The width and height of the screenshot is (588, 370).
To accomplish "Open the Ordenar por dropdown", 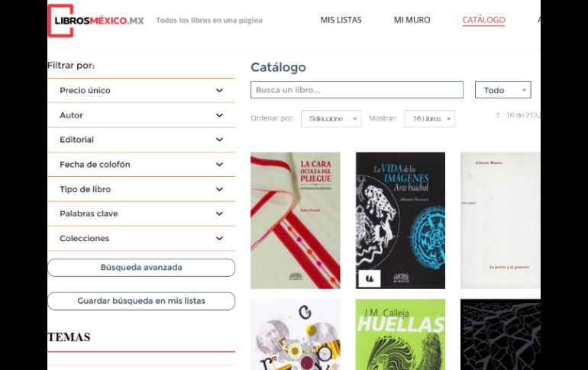I will pos(331,119).
